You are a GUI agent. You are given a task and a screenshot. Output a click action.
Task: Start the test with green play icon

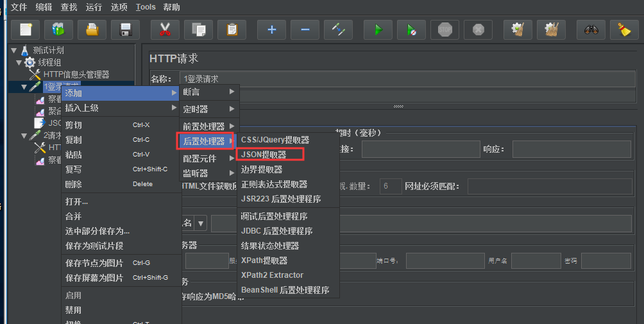coord(378,30)
